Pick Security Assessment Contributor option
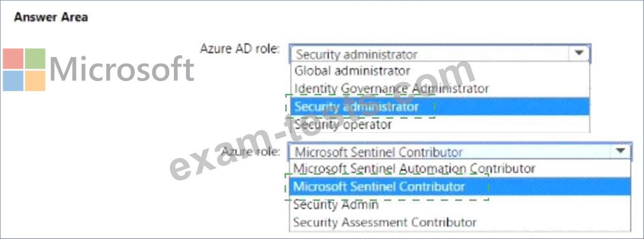Image resolution: width=644 pixels, height=239 pixels. tap(385, 222)
